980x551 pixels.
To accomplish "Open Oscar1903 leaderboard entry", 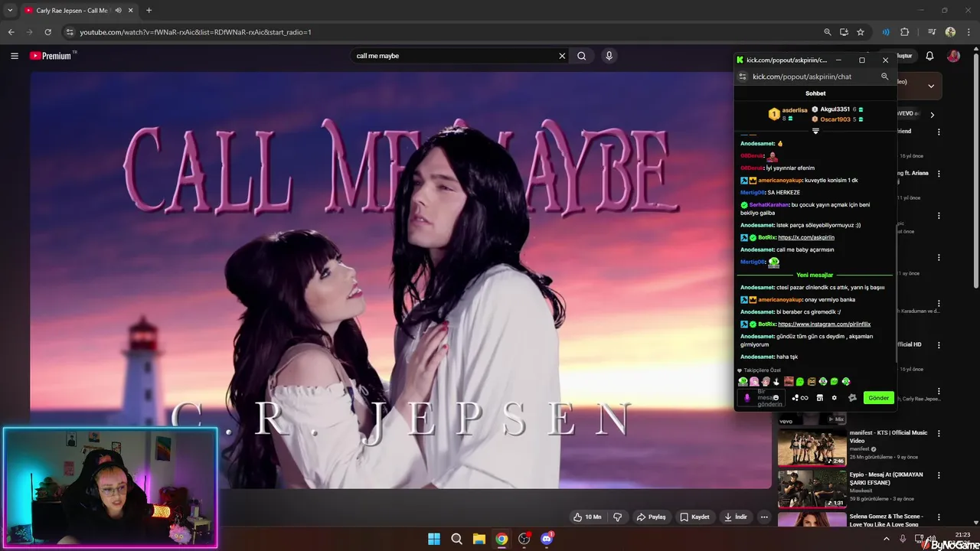I will (838, 119).
